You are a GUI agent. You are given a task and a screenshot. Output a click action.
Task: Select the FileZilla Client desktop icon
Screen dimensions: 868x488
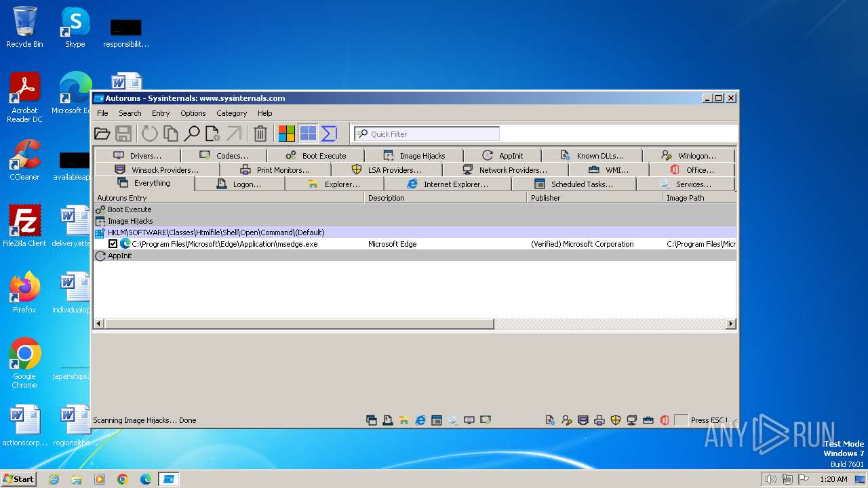point(24,226)
